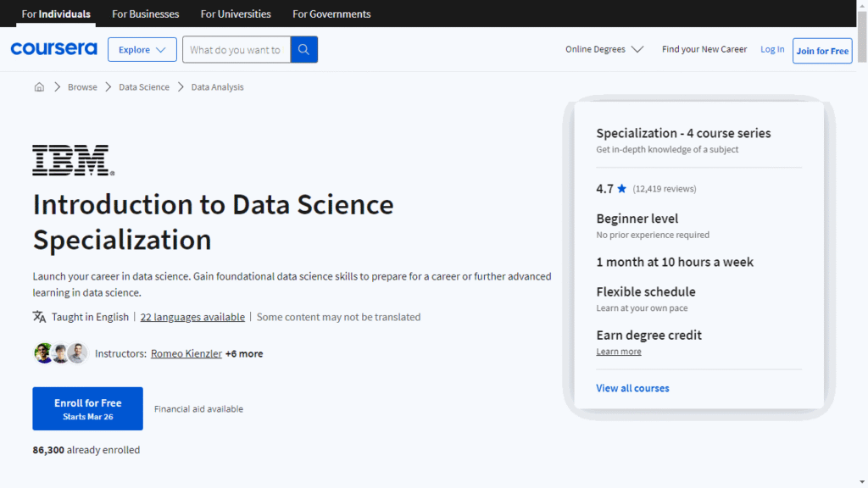Switch to For Universities tab

coord(236,14)
